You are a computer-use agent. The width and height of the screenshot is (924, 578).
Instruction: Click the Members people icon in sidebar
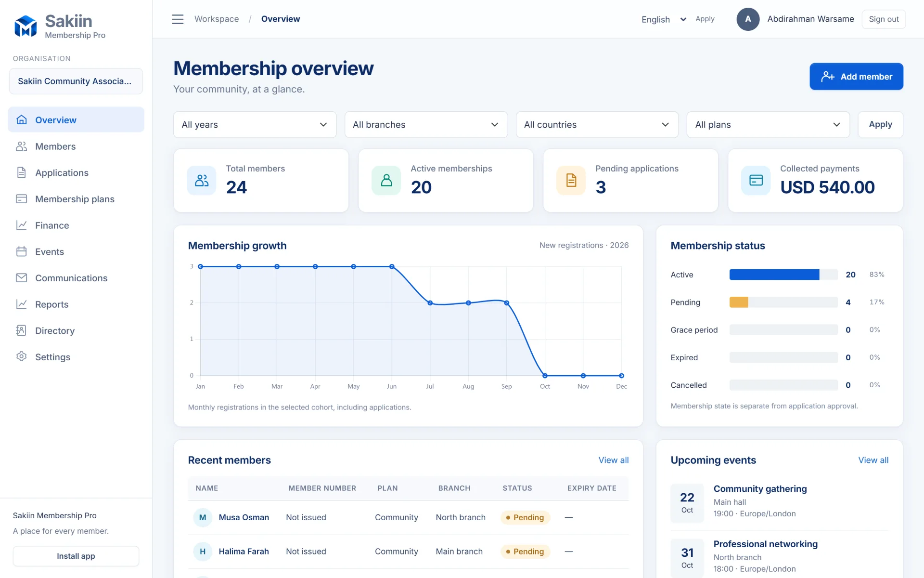coord(22,146)
